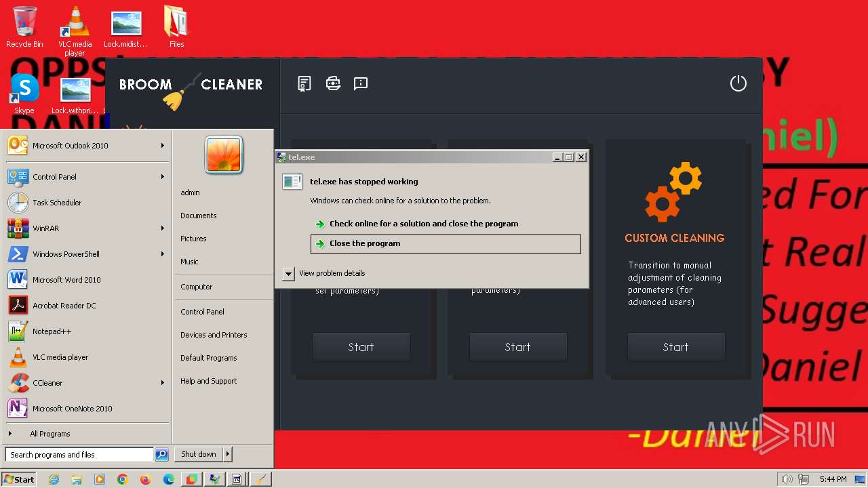Open Notepad++ from Start menu
Screen dimensions: 868x488
pyautogui.click(x=87, y=331)
